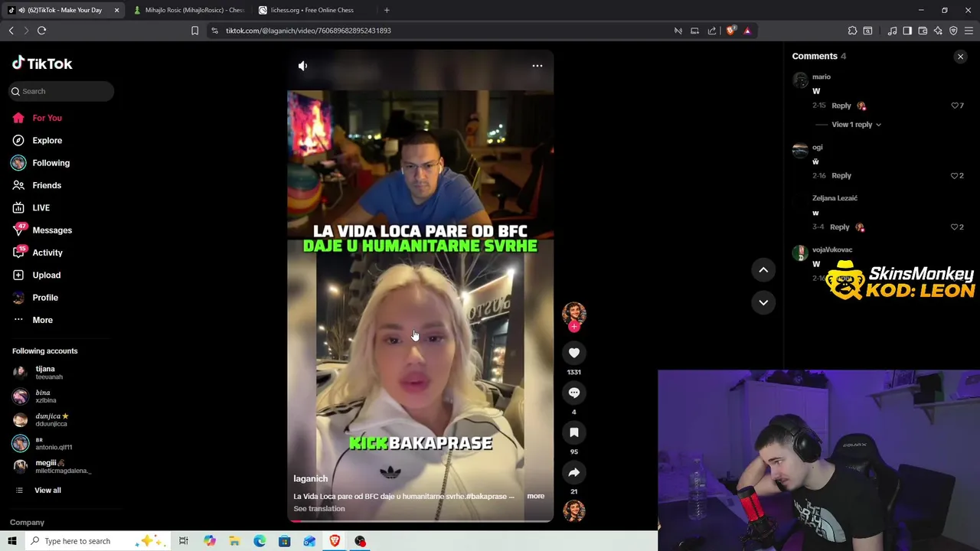Close the Comments panel
980x551 pixels.
click(x=960, y=57)
